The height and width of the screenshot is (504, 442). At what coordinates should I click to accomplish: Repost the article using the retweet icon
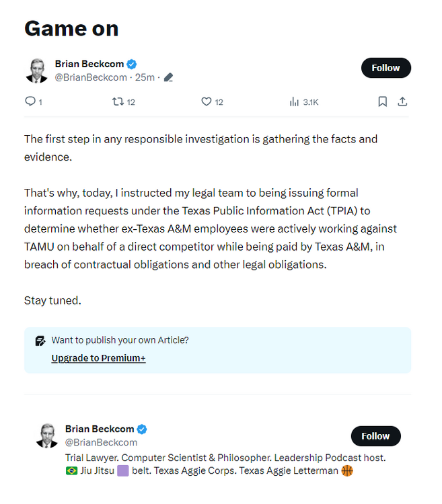click(x=118, y=101)
